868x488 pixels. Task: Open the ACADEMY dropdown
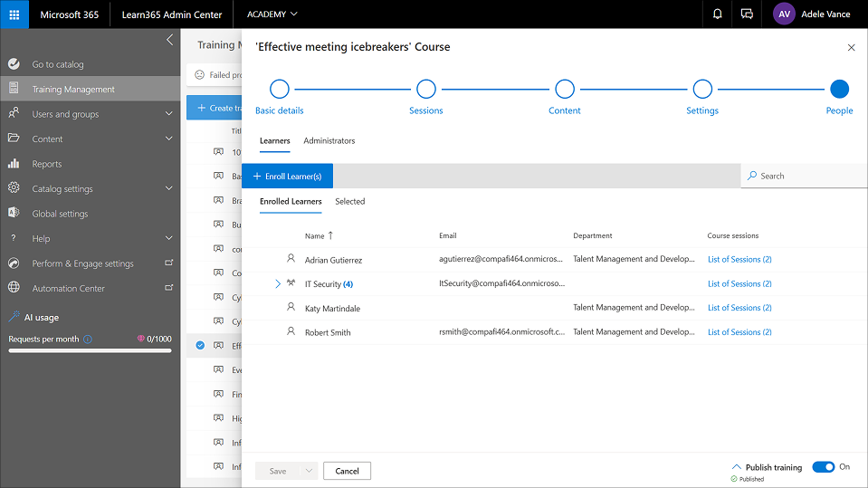coord(272,14)
